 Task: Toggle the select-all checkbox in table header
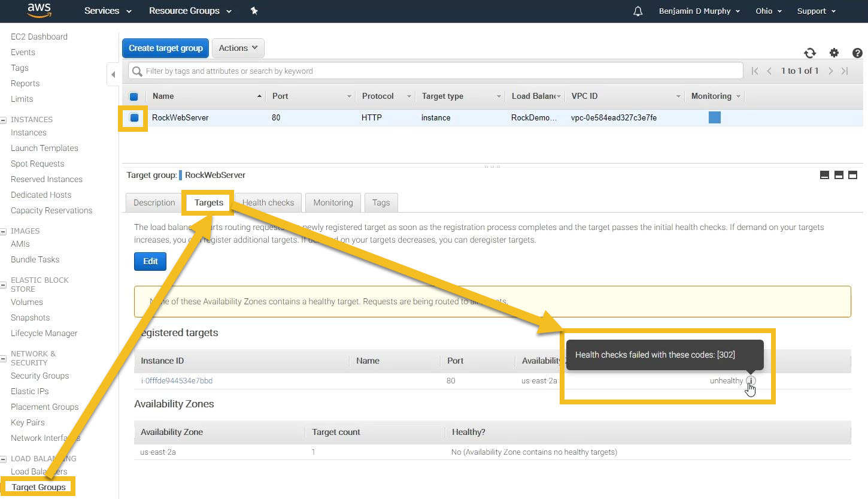click(x=134, y=96)
